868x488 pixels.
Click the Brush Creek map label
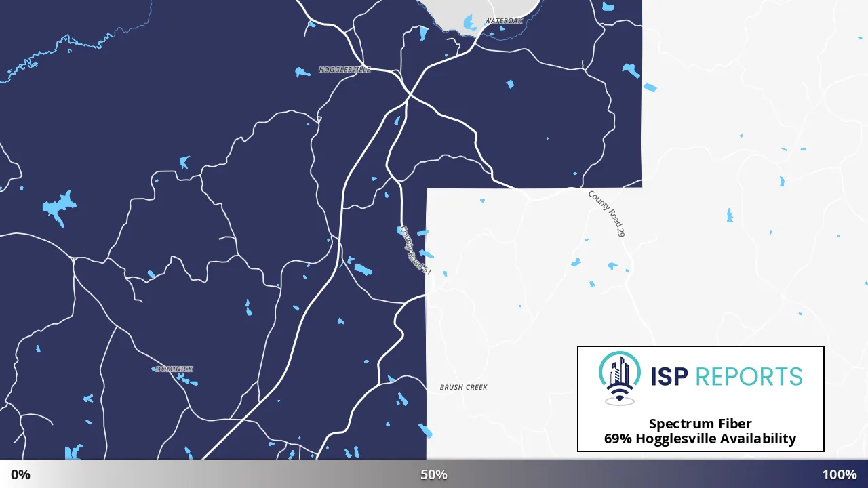pyautogui.click(x=464, y=388)
